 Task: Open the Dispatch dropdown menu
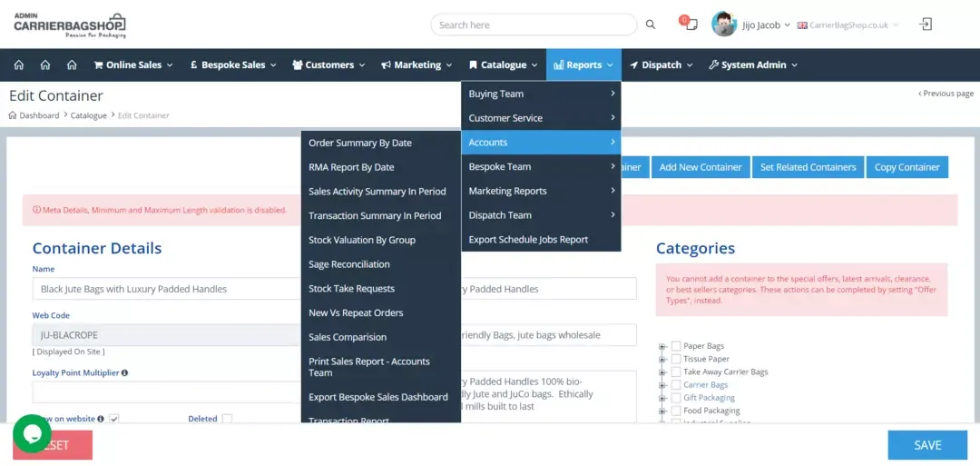(661, 64)
